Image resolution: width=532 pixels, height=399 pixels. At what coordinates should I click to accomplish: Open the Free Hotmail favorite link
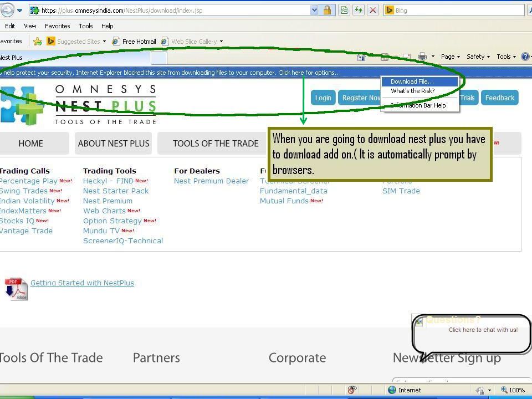pos(134,42)
